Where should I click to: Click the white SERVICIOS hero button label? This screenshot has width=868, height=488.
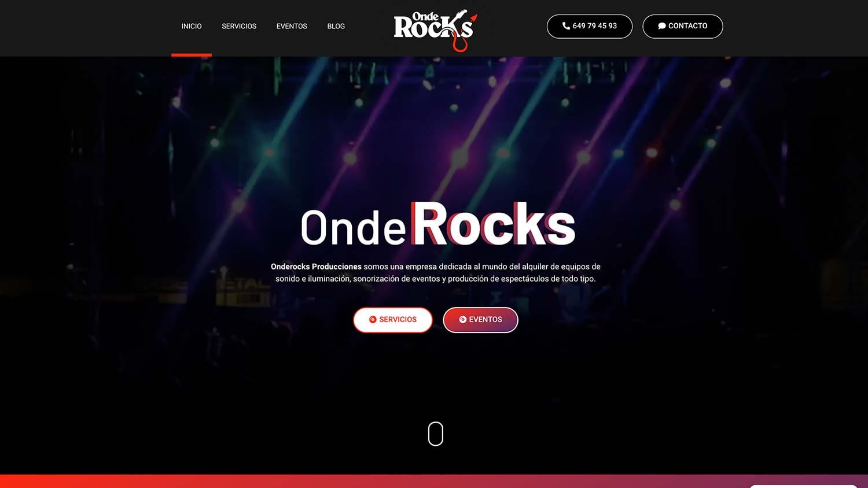398,320
